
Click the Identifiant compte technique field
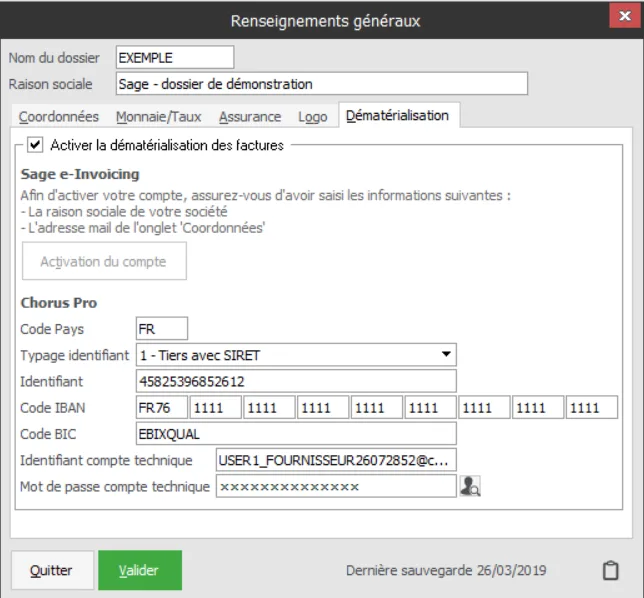coord(336,460)
